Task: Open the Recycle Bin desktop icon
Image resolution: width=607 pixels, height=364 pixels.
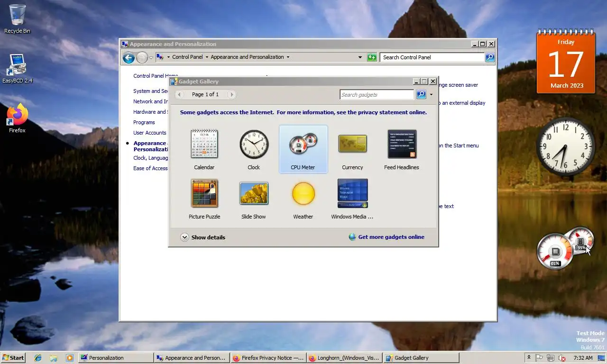Action: pyautogui.click(x=17, y=19)
